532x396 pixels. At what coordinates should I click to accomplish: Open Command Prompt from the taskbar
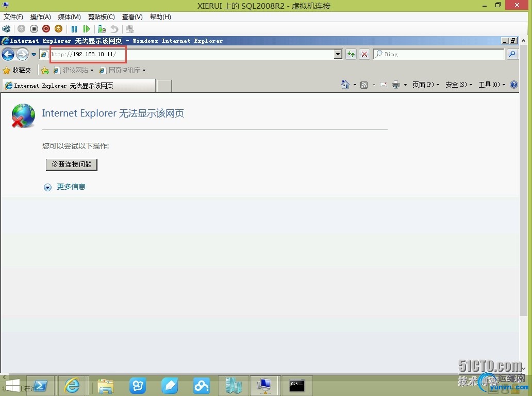297,386
